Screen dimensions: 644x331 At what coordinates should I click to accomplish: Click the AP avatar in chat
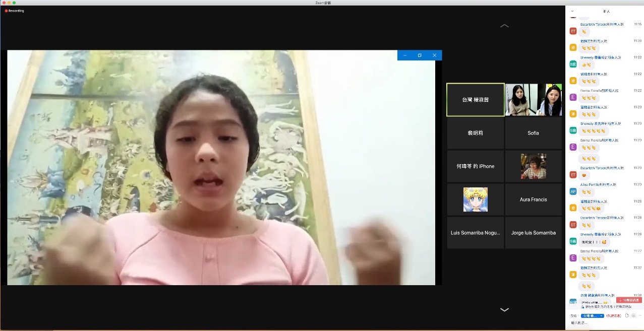(x=573, y=191)
